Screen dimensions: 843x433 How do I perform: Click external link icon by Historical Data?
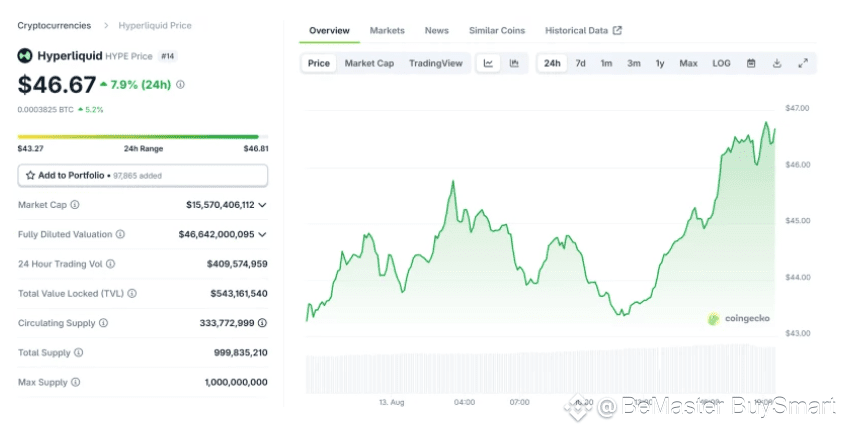coord(617,31)
